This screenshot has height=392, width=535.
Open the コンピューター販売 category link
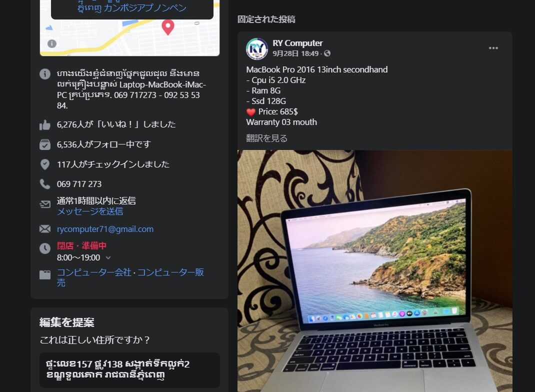pos(130,277)
